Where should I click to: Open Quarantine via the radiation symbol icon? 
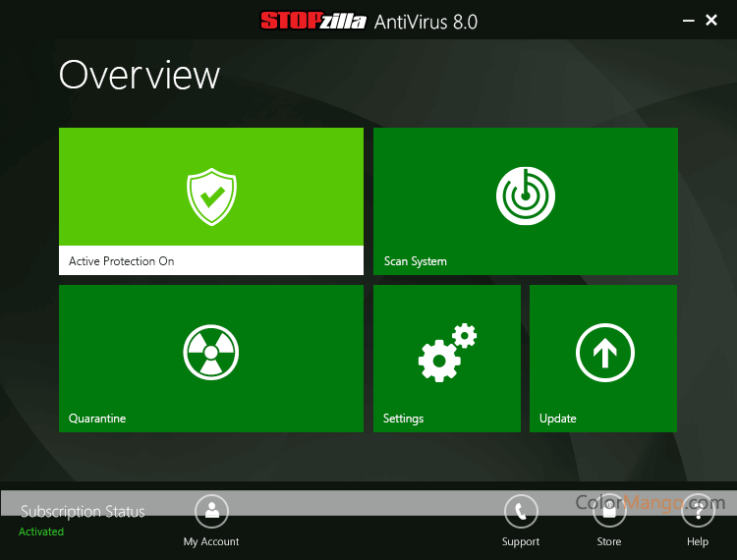coord(211,353)
